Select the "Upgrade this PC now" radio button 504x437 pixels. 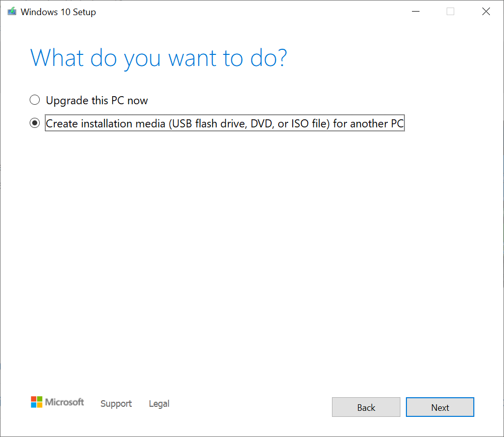coord(35,100)
